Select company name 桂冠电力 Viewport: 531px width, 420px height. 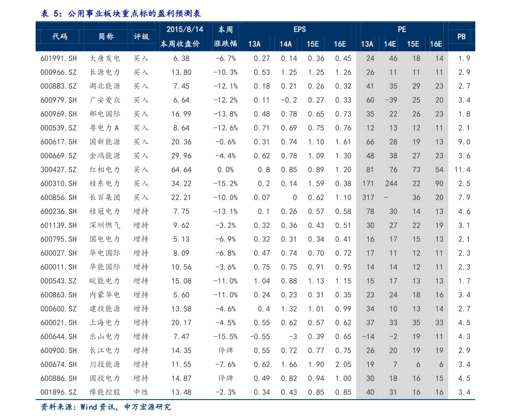coord(105,211)
